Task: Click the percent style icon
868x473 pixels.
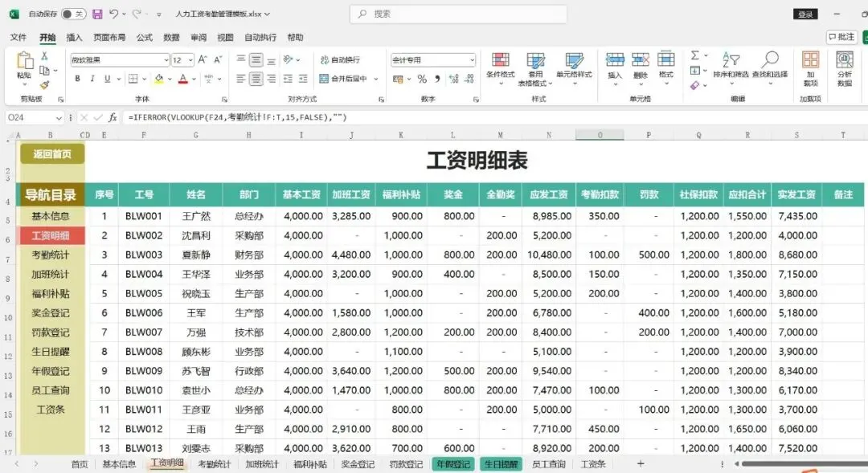Action: click(x=422, y=80)
